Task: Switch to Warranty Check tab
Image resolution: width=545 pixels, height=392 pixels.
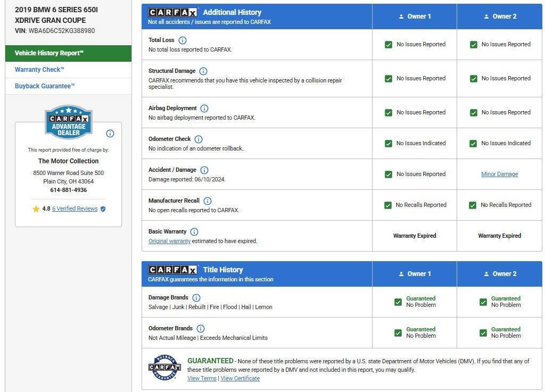Action: tap(39, 70)
